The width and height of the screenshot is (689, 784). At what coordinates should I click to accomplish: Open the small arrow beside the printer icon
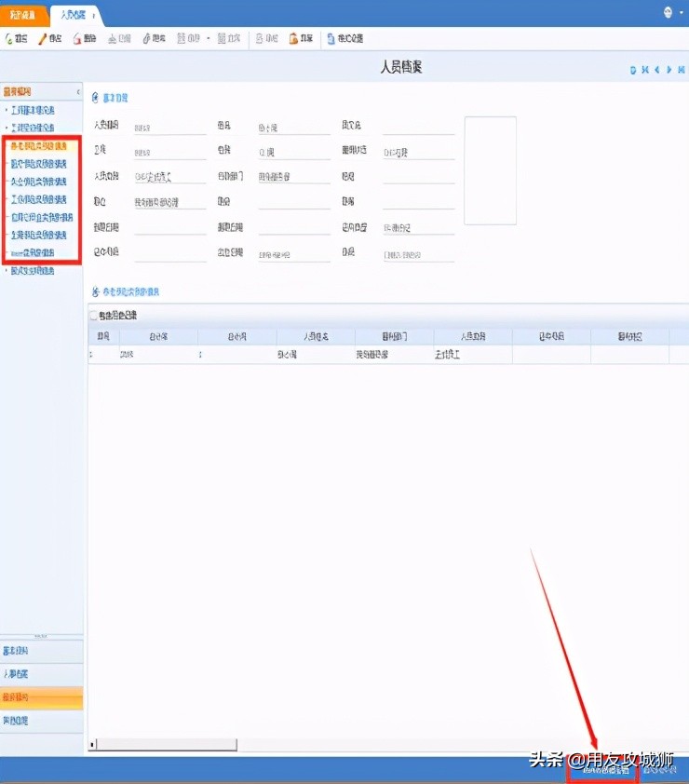209,38
